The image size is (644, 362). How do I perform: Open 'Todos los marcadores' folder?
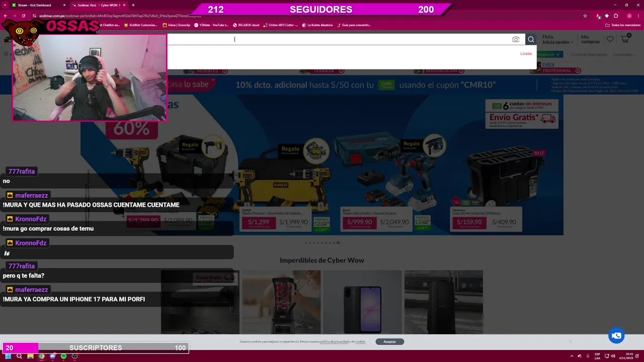point(623,25)
